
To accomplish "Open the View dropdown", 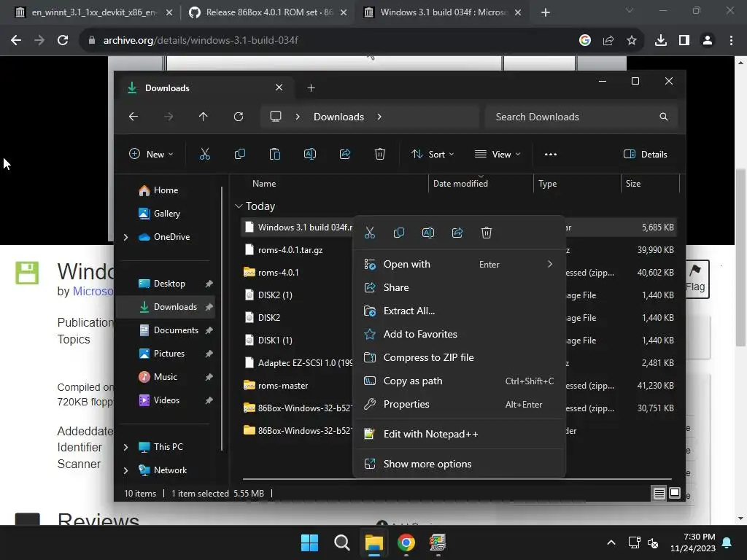I will pos(498,155).
